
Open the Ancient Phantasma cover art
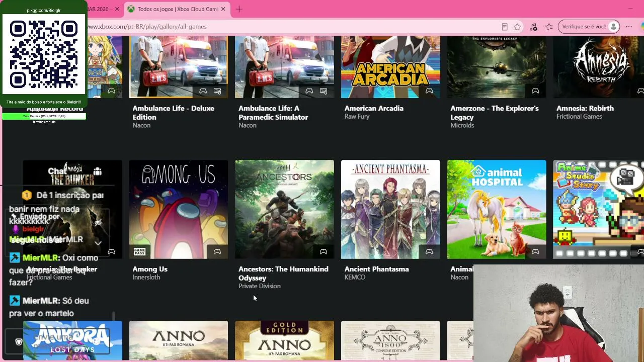390,209
